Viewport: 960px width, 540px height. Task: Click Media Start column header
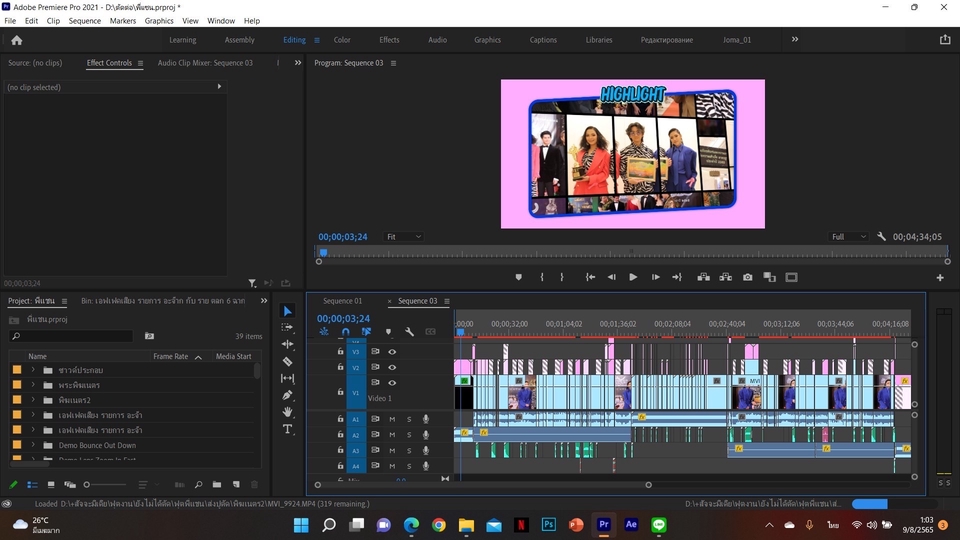click(x=233, y=356)
